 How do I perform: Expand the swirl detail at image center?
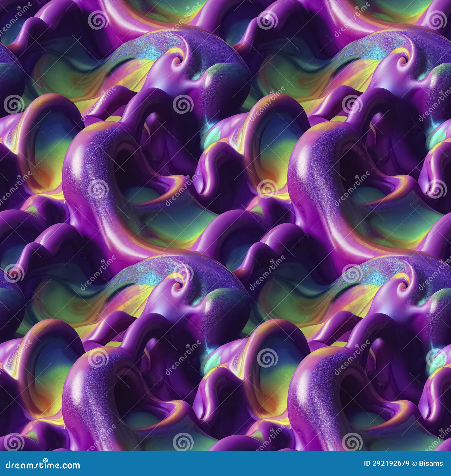pos(225,238)
